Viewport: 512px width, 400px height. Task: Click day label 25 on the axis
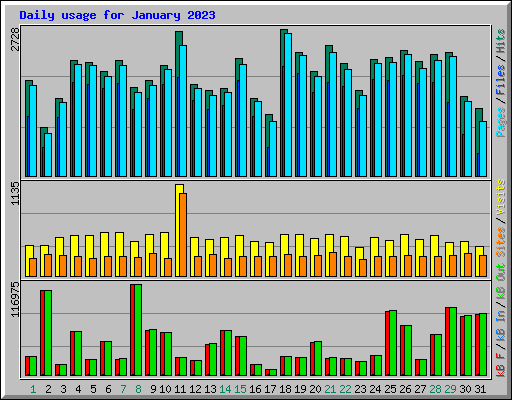(x=390, y=389)
